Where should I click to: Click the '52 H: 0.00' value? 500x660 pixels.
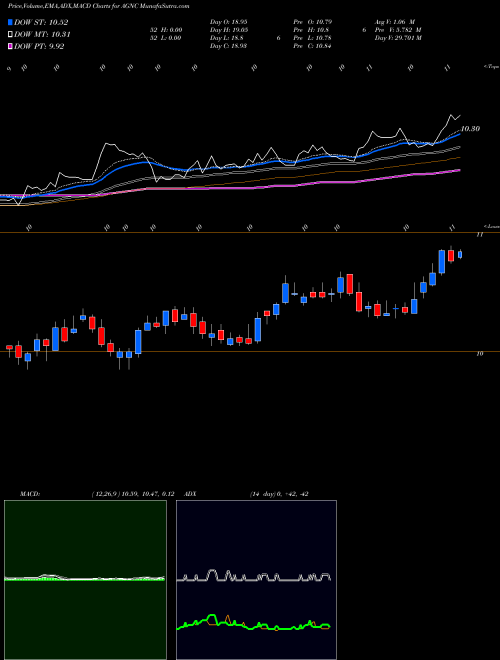pos(164,30)
